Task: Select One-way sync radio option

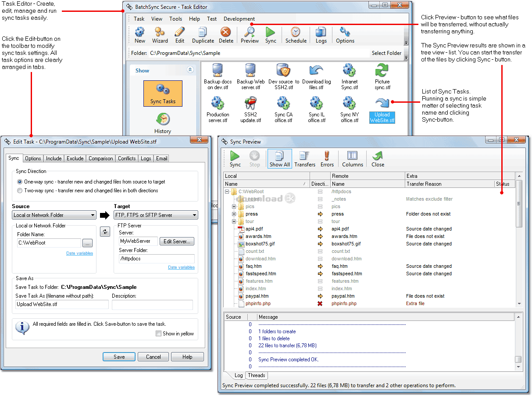Action: (x=19, y=181)
